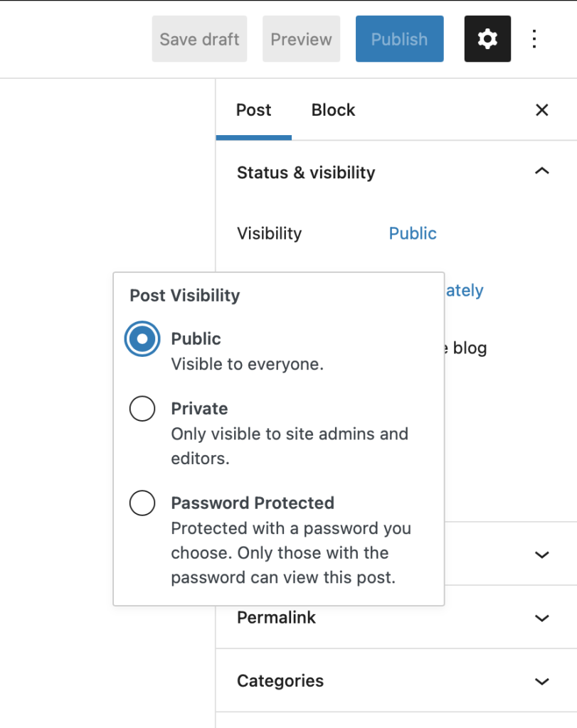Click the Status & visibility header text
The height and width of the screenshot is (728, 577).
[306, 172]
